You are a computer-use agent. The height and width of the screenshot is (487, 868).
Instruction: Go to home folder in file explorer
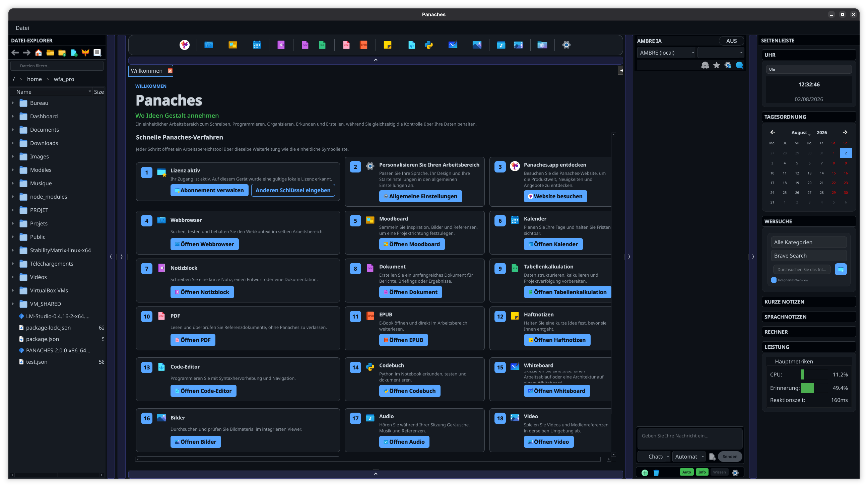(39, 53)
